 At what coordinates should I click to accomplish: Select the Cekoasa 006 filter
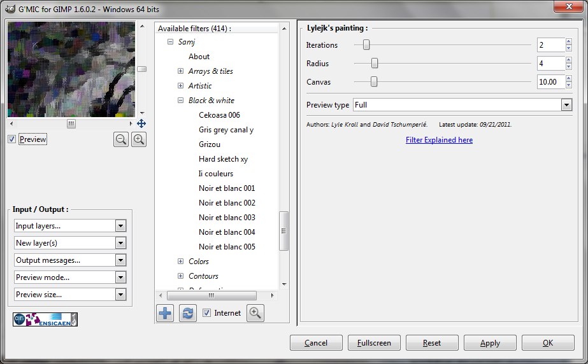click(219, 115)
